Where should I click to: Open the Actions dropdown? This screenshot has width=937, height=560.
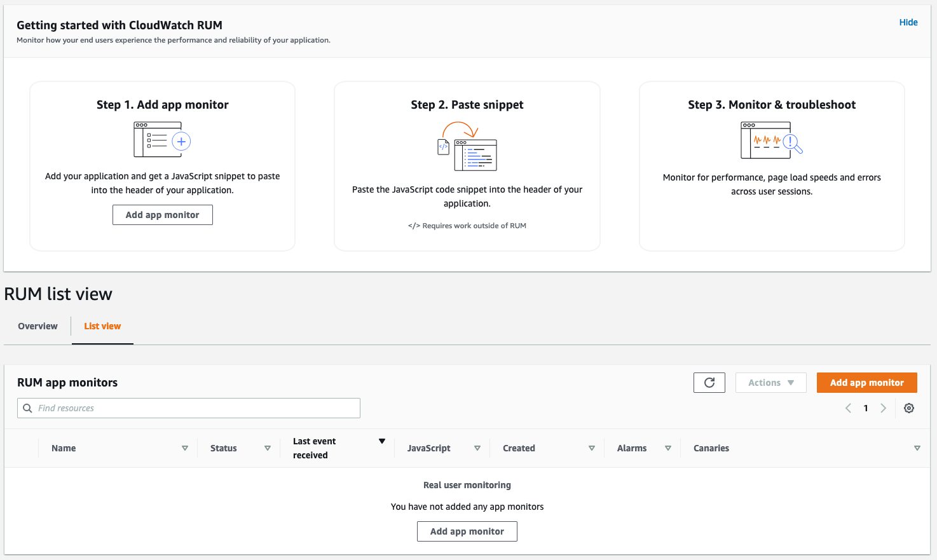coord(770,382)
